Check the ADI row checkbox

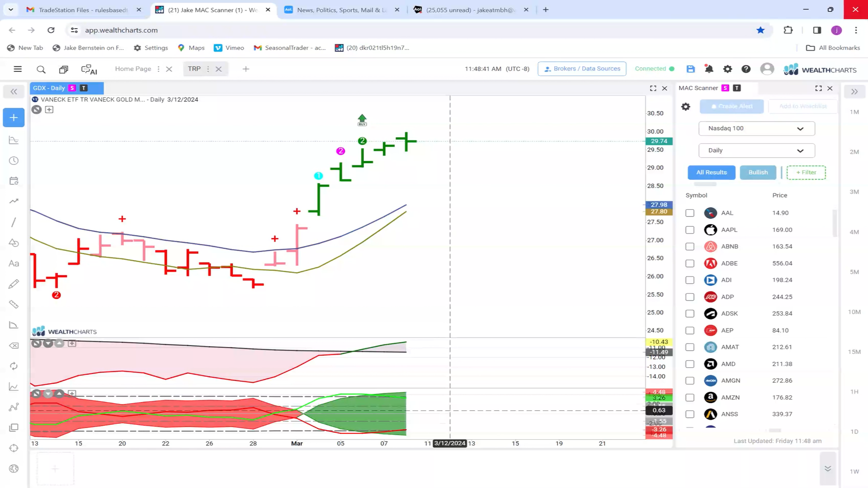(x=689, y=280)
